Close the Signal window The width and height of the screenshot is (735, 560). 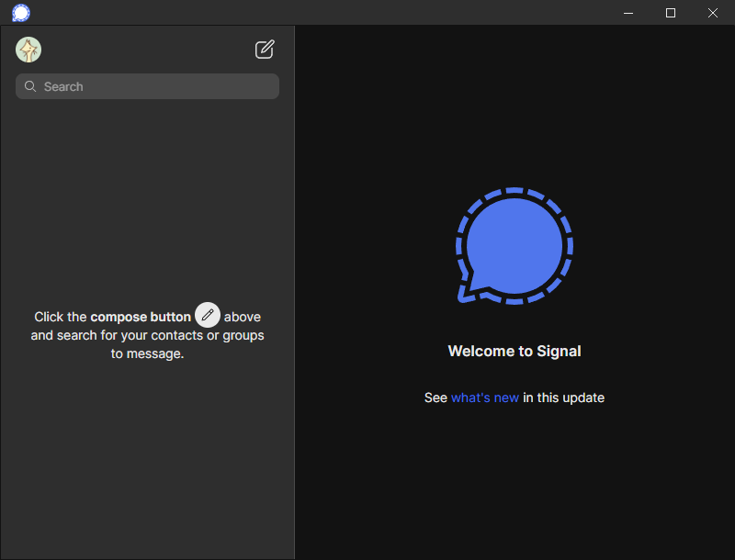coord(713,13)
